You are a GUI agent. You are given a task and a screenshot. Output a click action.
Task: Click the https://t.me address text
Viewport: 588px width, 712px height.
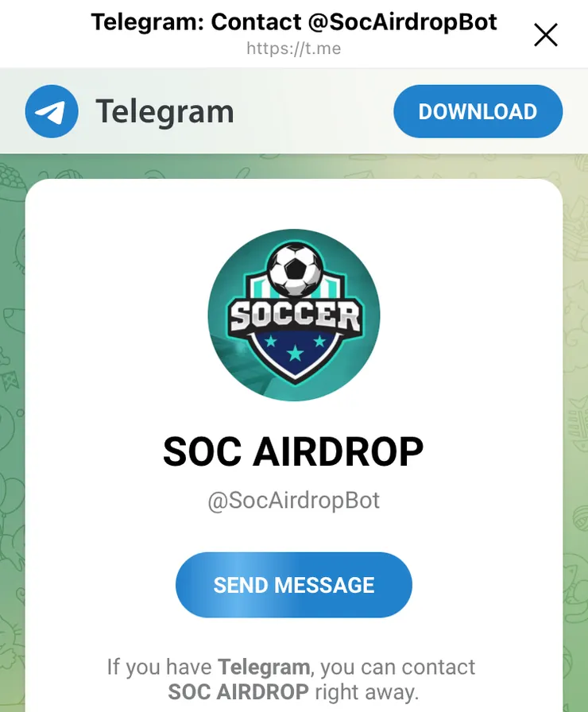[294, 48]
